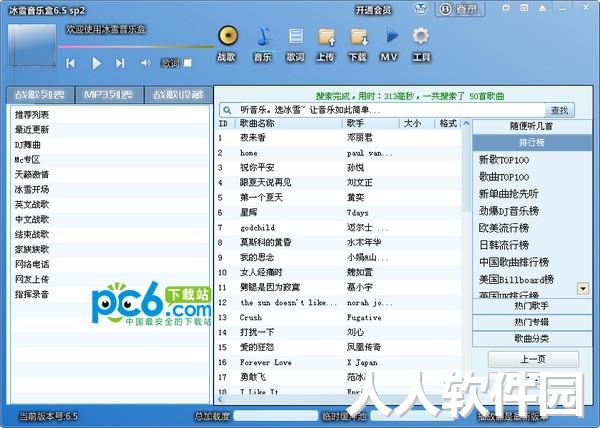The width and height of the screenshot is (600, 428).
Task: Toggle the 歌词 lyrics checkbox
Action: point(188,63)
